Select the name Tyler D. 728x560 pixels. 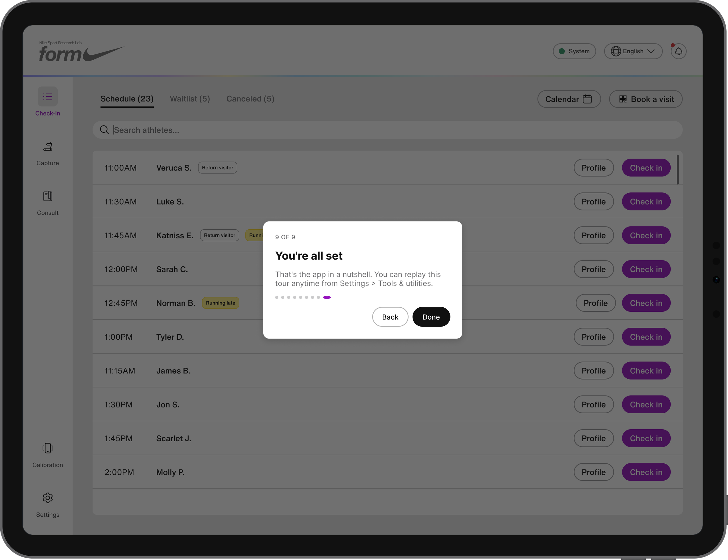pos(170,337)
